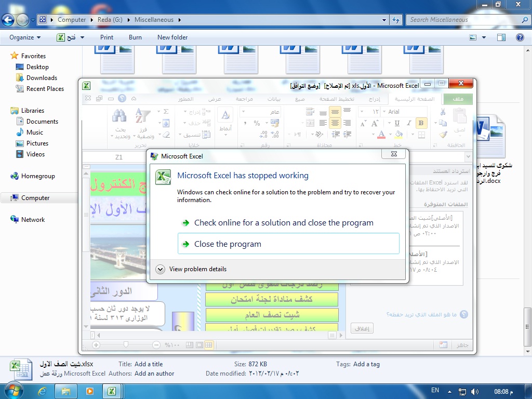Click the Orientation text angle icon in Excel

(x=319, y=135)
